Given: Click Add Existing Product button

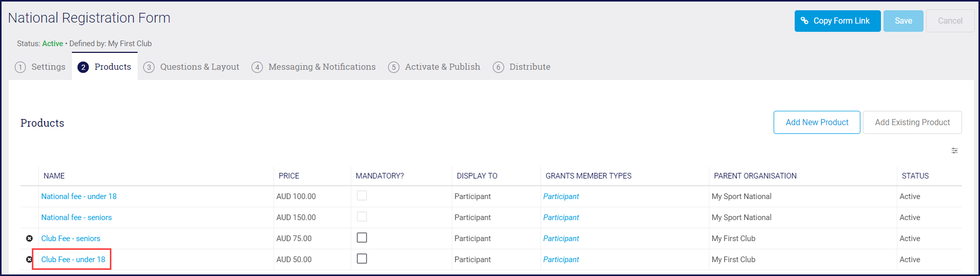Looking at the screenshot, I should 912,123.
